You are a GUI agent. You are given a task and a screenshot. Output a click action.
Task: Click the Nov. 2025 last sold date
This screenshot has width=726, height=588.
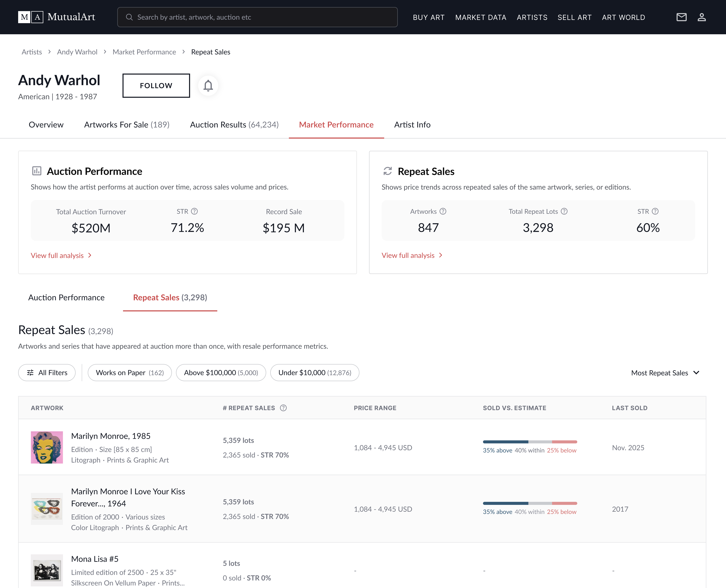tap(628, 448)
